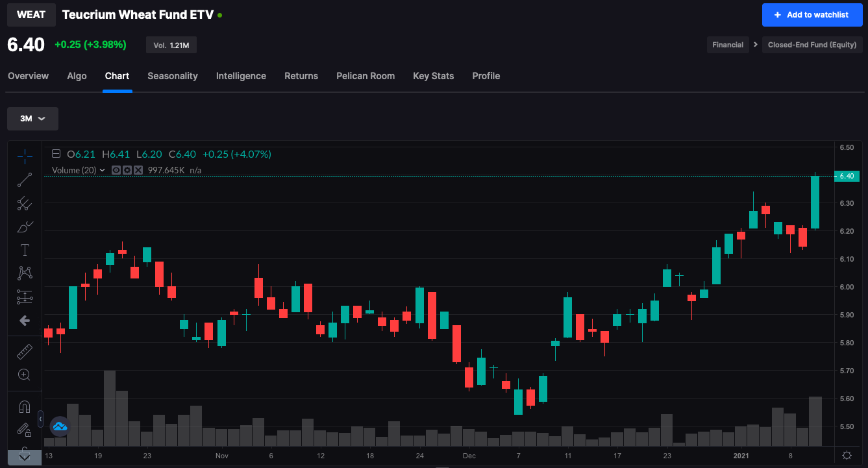Expand more drawing tools chevron at bottom
Viewport: 868px width, 468px height.
click(25, 457)
